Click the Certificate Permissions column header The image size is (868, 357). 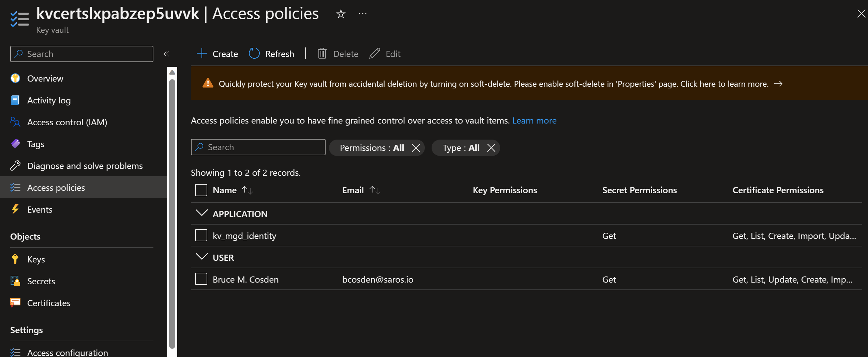pos(778,190)
